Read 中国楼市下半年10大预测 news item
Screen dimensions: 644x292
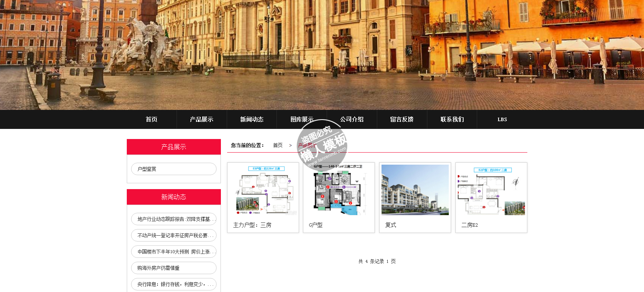click(x=173, y=252)
